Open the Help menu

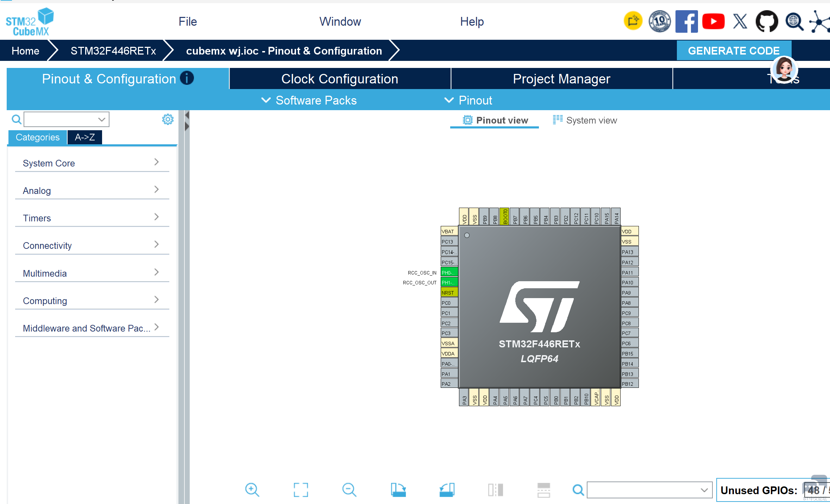click(x=472, y=21)
